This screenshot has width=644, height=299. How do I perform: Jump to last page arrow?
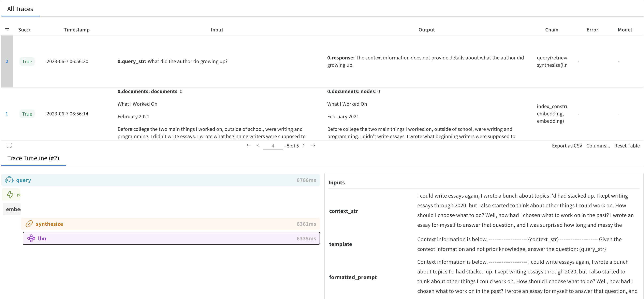[x=313, y=145]
